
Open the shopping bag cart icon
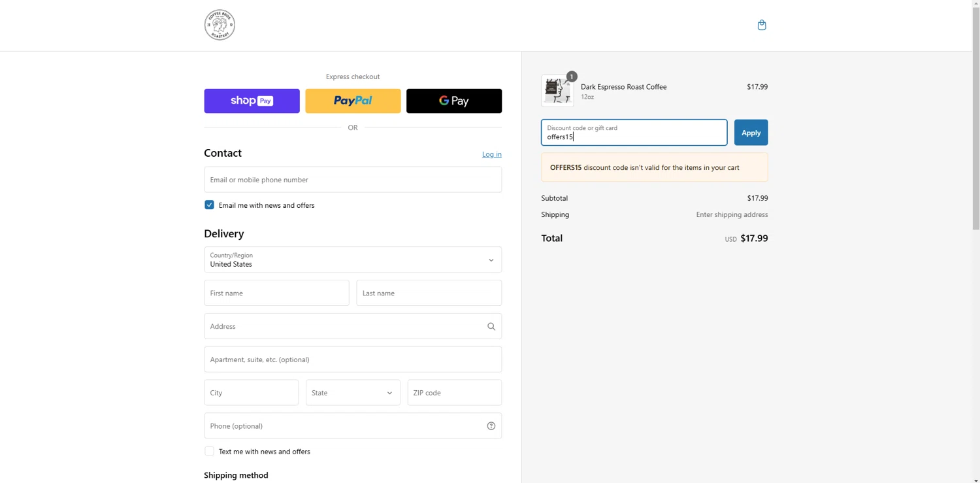761,25
